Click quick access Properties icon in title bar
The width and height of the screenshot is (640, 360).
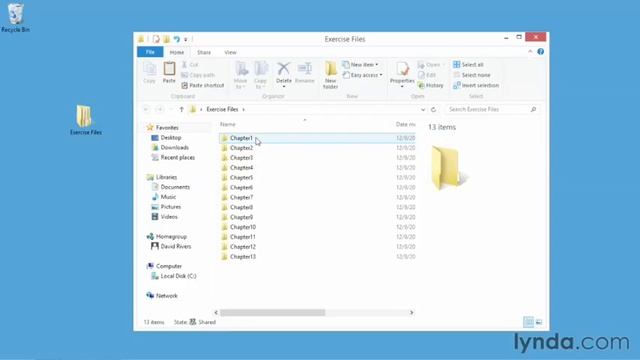click(x=156, y=39)
